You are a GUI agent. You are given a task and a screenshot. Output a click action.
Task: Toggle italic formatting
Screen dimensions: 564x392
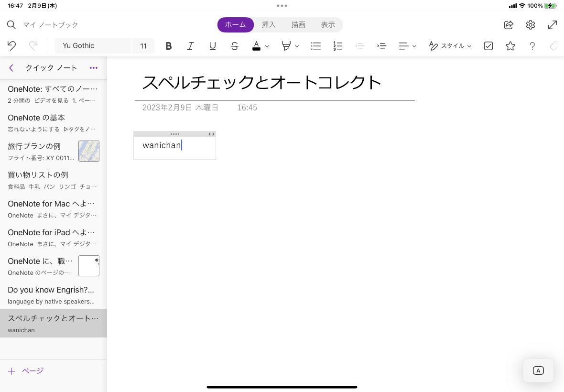click(x=190, y=46)
